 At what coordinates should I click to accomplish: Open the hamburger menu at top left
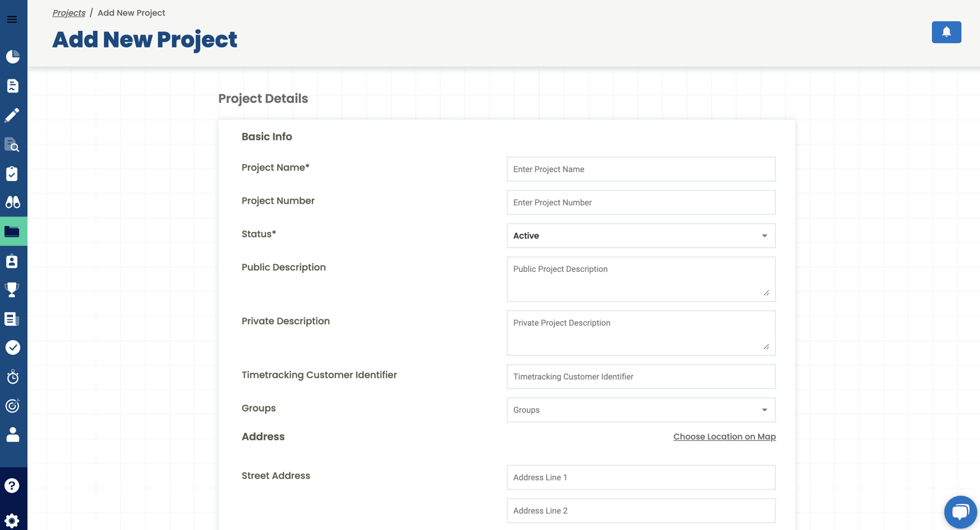click(12, 19)
